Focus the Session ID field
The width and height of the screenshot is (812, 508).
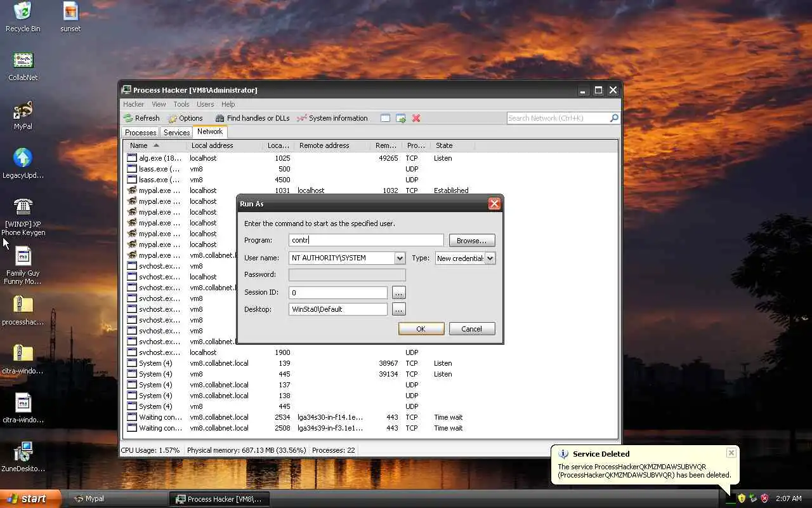[x=338, y=293]
